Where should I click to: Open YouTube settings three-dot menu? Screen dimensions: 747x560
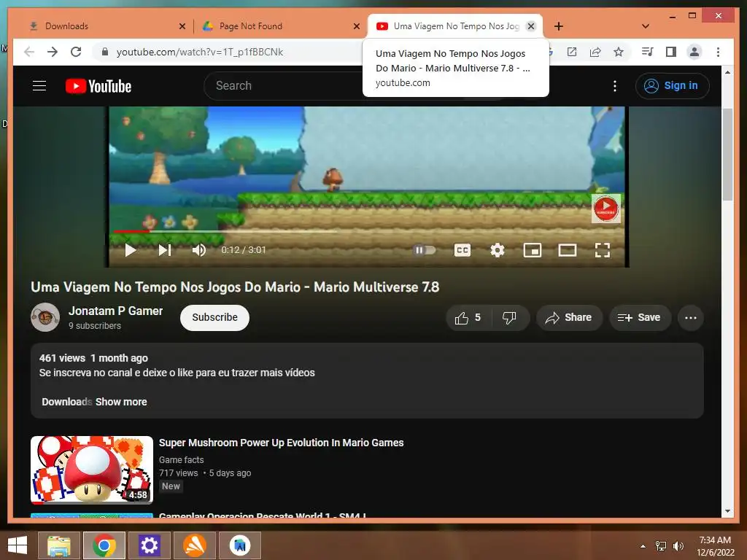pyautogui.click(x=614, y=86)
